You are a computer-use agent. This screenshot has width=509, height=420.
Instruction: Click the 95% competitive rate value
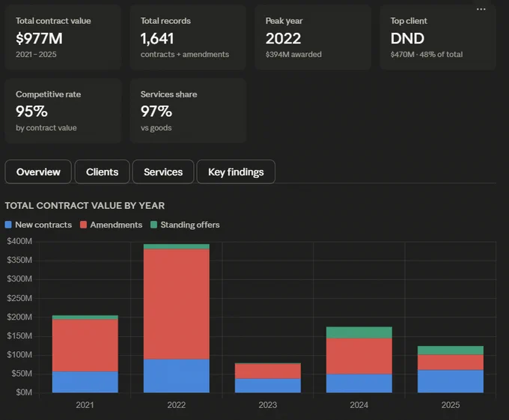(x=31, y=112)
